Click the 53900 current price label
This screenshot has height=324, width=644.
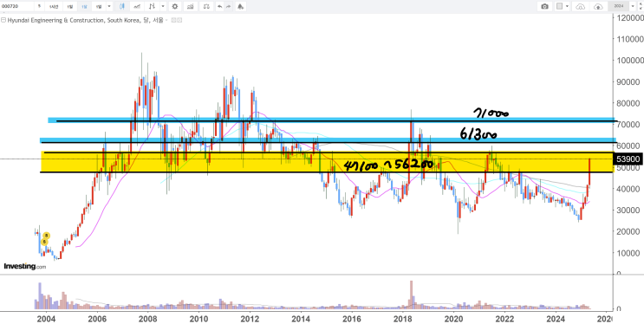click(628, 159)
